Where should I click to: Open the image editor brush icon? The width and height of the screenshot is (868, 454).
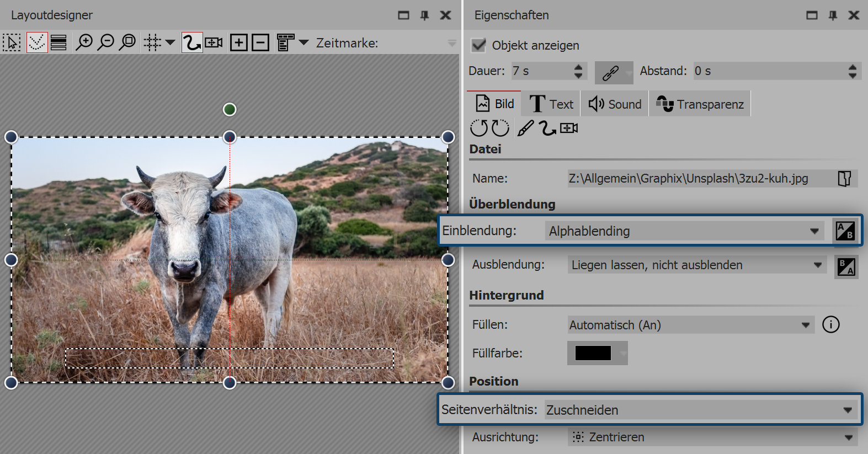525,128
